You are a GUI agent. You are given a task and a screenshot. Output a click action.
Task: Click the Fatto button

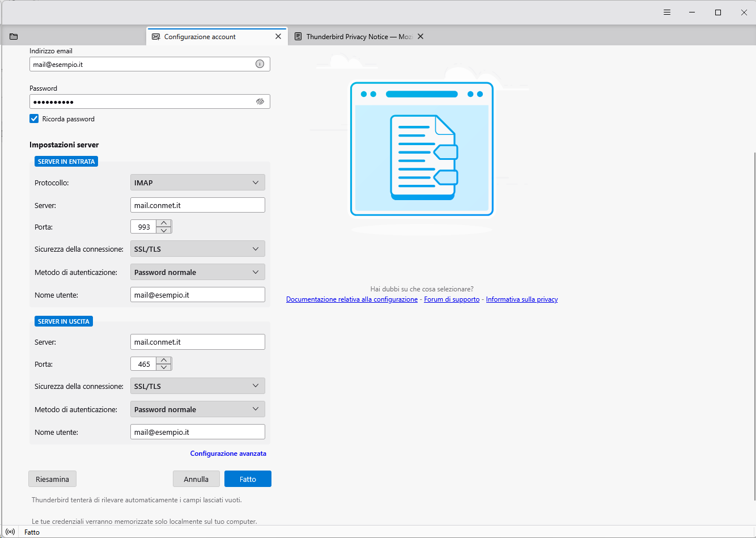click(x=248, y=479)
